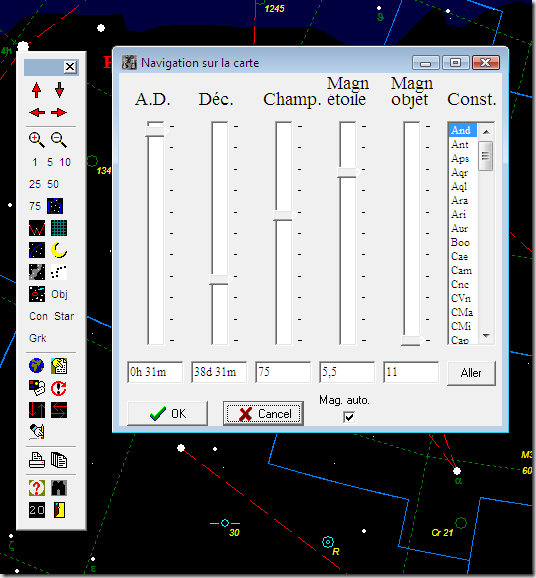Screen dimensions: 536x578
Task: Adjust the Magn objet slider handle
Action: [x=412, y=340]
